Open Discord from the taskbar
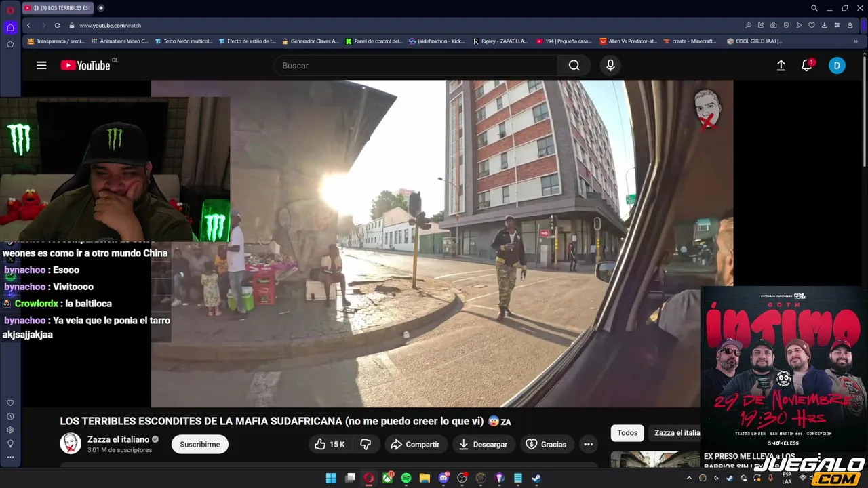868x488 pixels. [443, 478]
